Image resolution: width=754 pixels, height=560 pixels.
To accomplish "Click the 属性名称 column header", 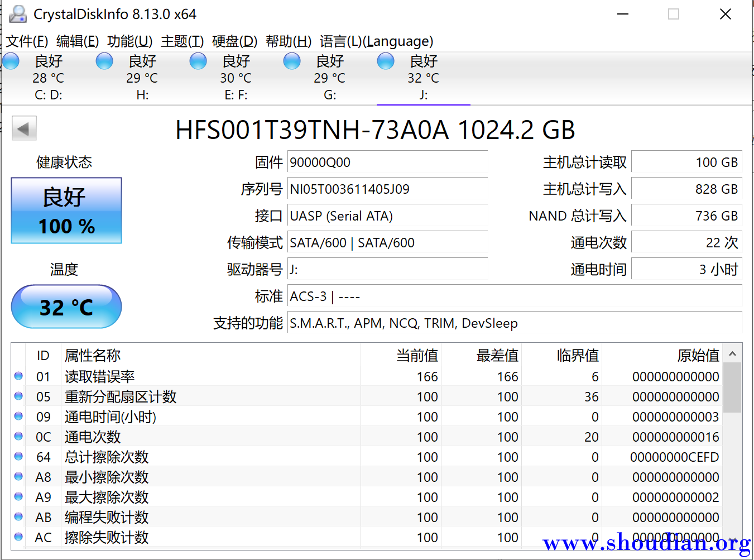I will click(210, 355).
